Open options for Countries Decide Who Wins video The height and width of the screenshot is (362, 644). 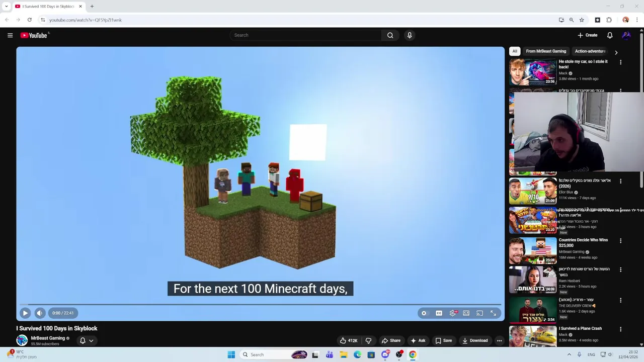point(620,241)
